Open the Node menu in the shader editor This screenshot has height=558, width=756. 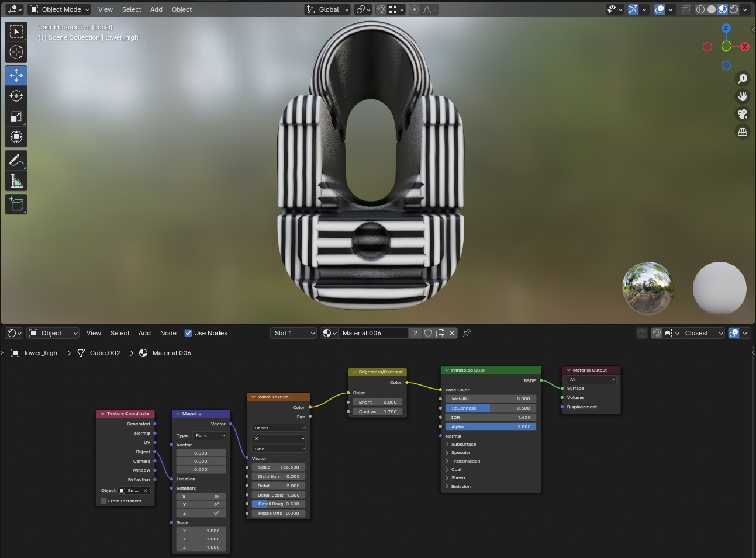pos(168,333)
